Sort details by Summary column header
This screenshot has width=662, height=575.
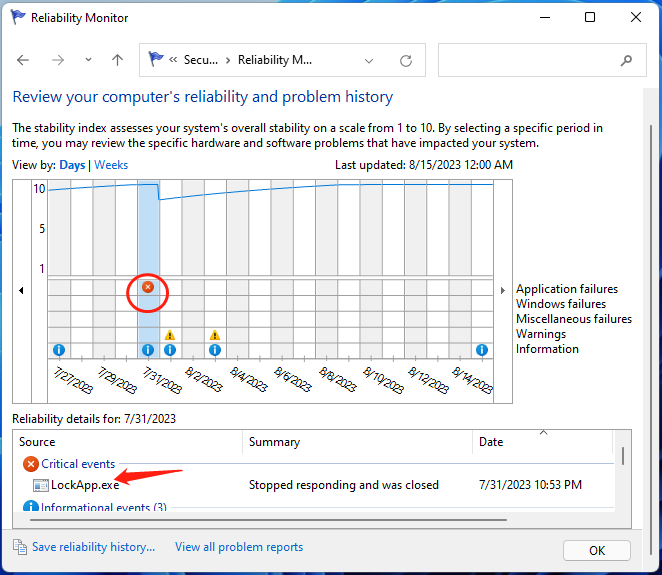coord(358,442)
